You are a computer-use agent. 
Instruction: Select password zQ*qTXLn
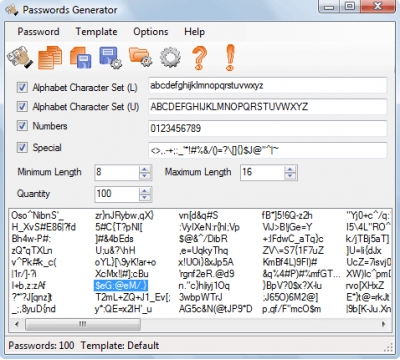[x=32, y=251]
